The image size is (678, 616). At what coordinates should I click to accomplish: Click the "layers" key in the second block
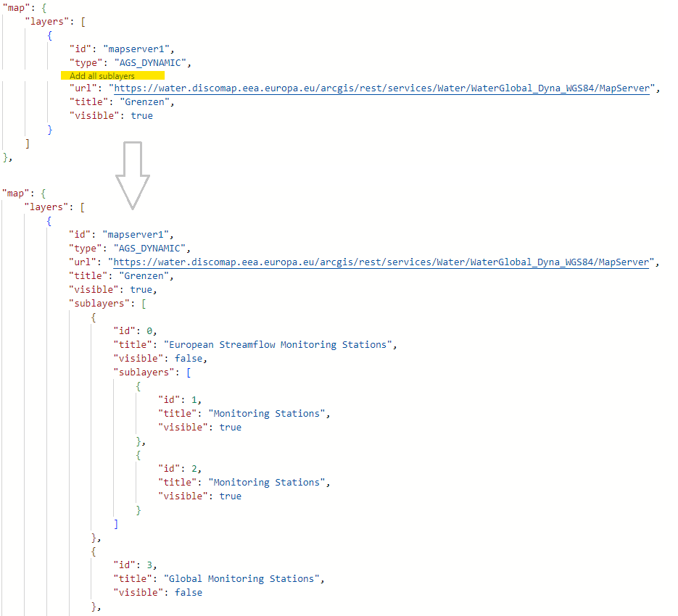47,207
